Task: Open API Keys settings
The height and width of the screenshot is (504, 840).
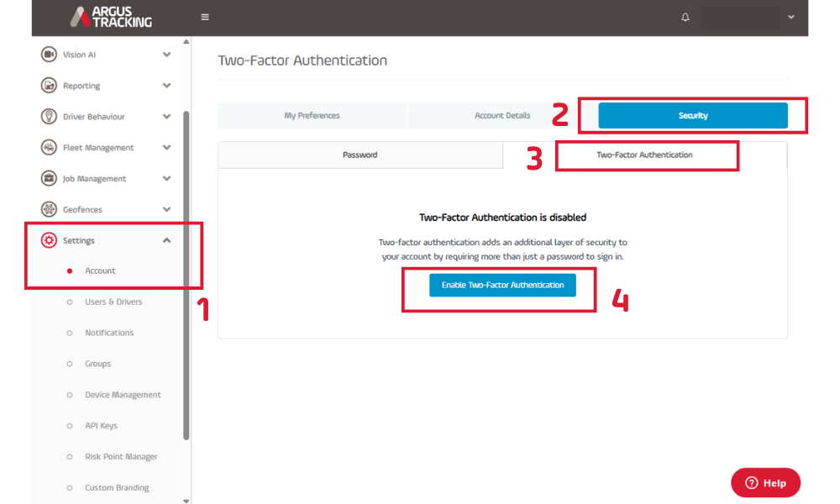Action: (102, 426)
